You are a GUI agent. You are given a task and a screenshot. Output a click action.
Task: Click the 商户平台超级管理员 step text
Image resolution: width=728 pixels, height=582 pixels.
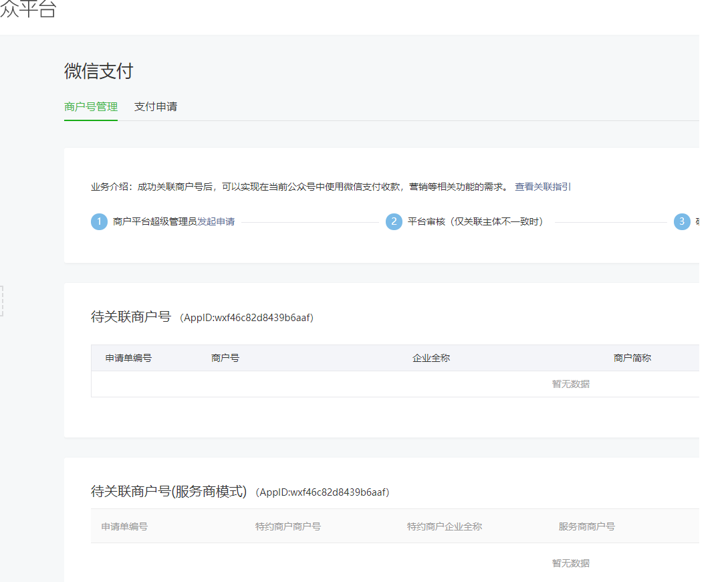point(154,221)
